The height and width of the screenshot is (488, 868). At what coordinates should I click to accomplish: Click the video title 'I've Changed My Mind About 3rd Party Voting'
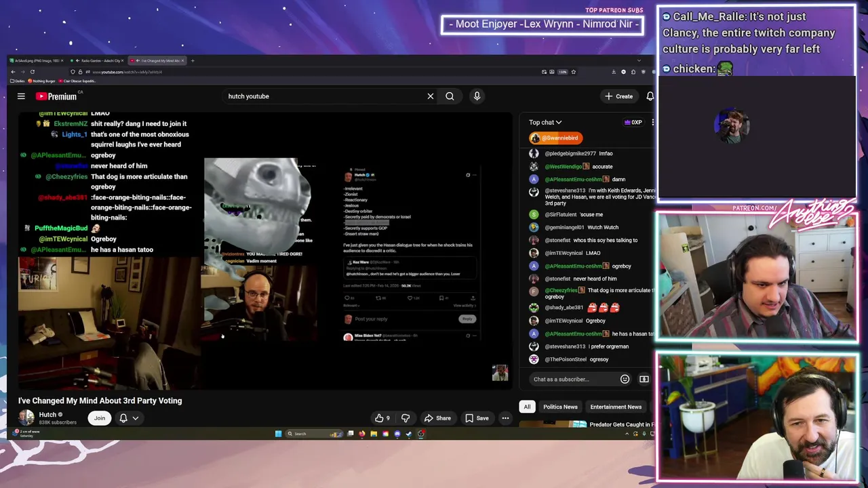tap(100, 401)
